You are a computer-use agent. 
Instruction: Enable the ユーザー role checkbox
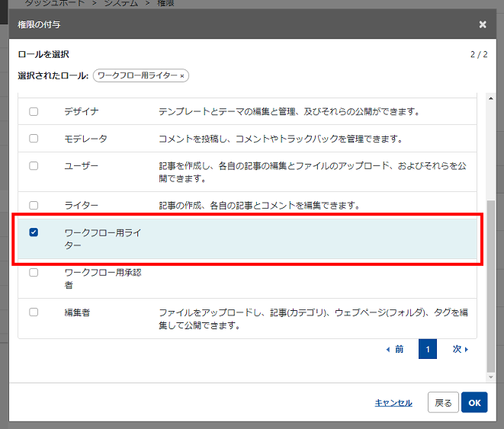(34, 165)
